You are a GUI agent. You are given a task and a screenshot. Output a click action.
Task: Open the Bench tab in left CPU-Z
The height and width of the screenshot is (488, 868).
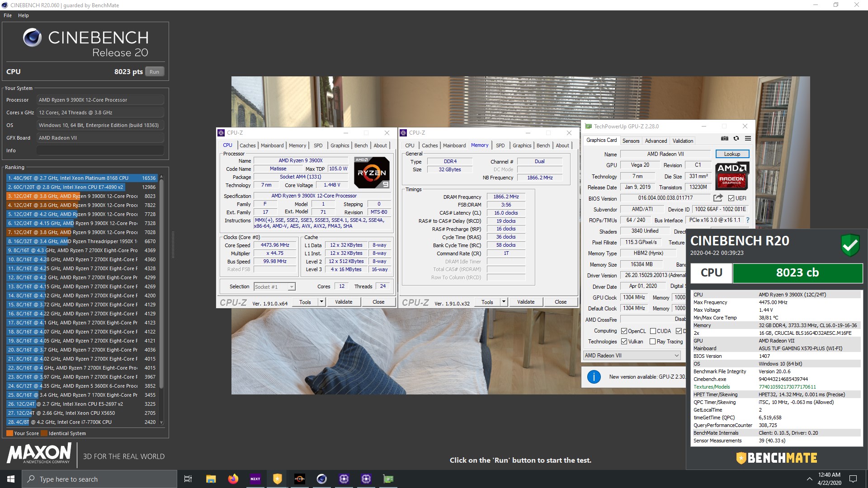361,145
